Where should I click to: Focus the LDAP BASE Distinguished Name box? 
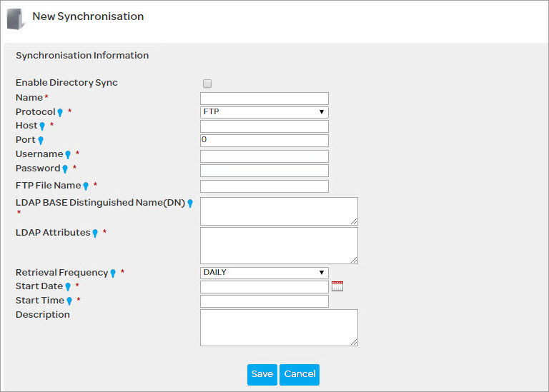278,211
